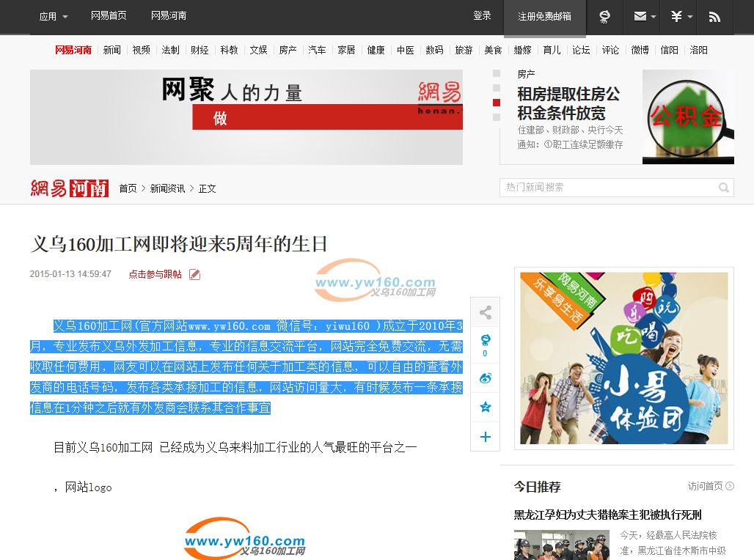Click the 访问首页 link next to 今日推荐

(x=710, y=486)
